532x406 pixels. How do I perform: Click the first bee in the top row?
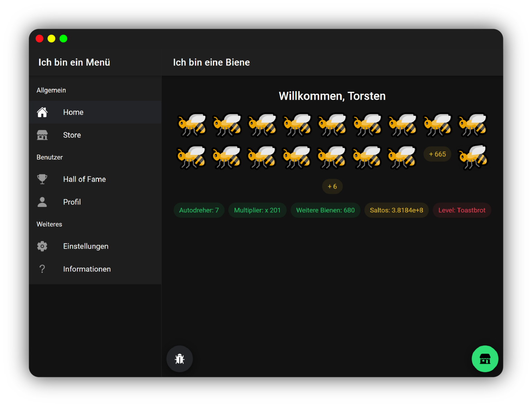[x=192, y=124]
